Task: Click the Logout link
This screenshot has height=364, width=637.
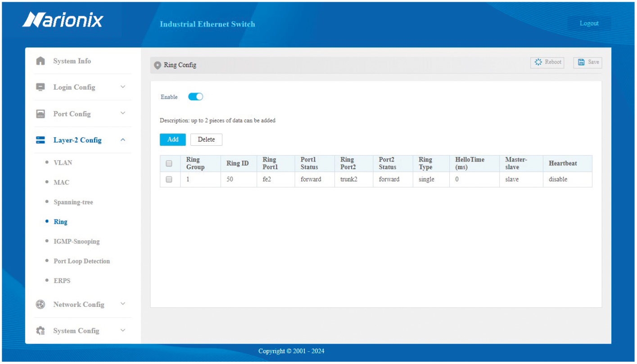Action: [589, 23]
